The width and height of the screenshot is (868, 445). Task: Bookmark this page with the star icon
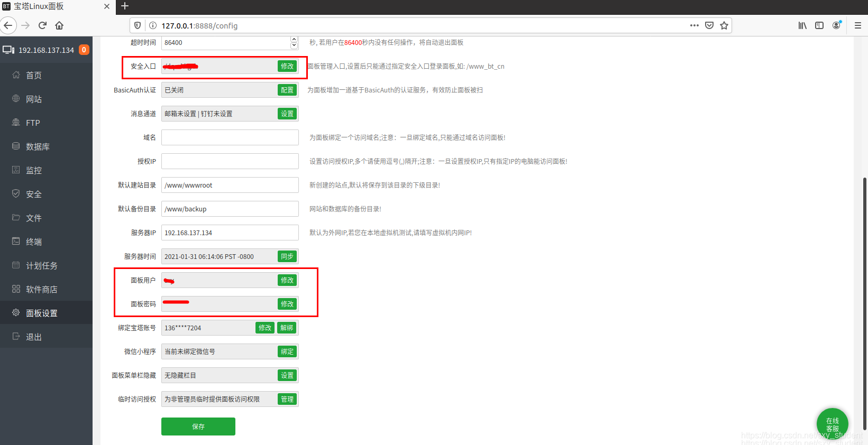click(x=724, y=25)
